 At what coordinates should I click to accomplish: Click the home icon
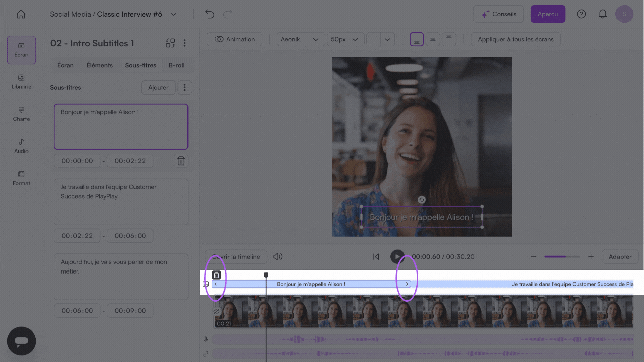click(21, 14)
